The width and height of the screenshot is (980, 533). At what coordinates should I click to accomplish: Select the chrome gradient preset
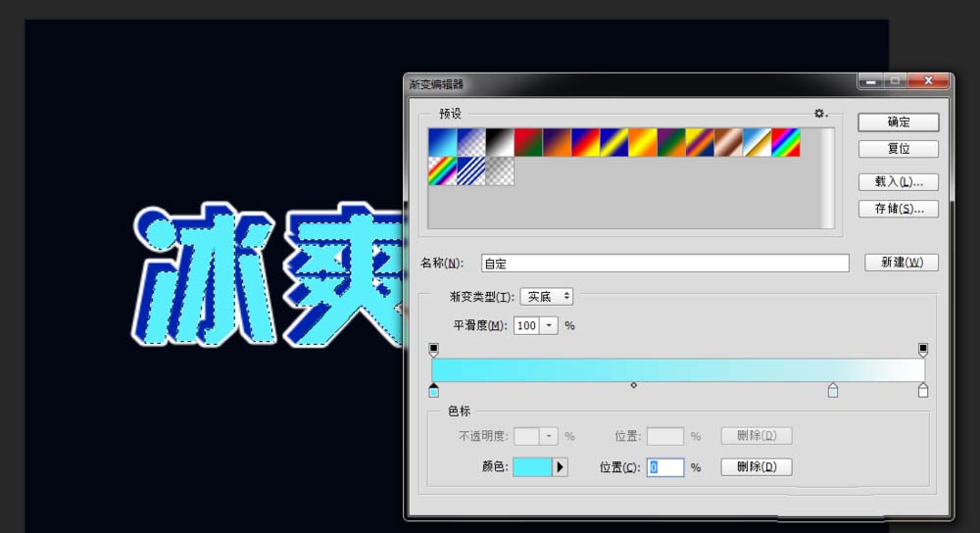pos(757,142)
